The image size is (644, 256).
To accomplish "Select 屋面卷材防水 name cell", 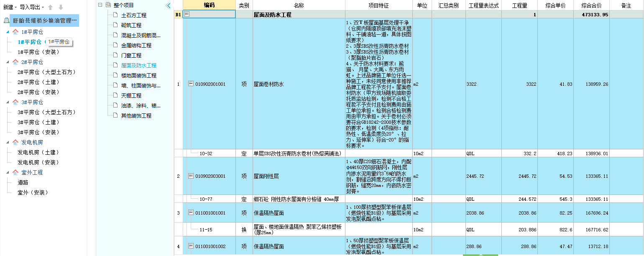I will tap(299, 84).
